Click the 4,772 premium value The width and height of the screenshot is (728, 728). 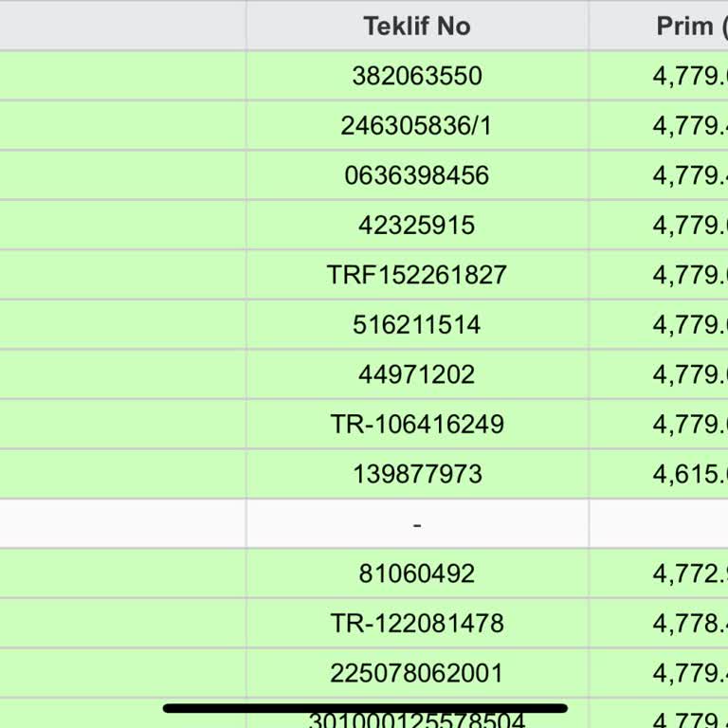point(689,573)
